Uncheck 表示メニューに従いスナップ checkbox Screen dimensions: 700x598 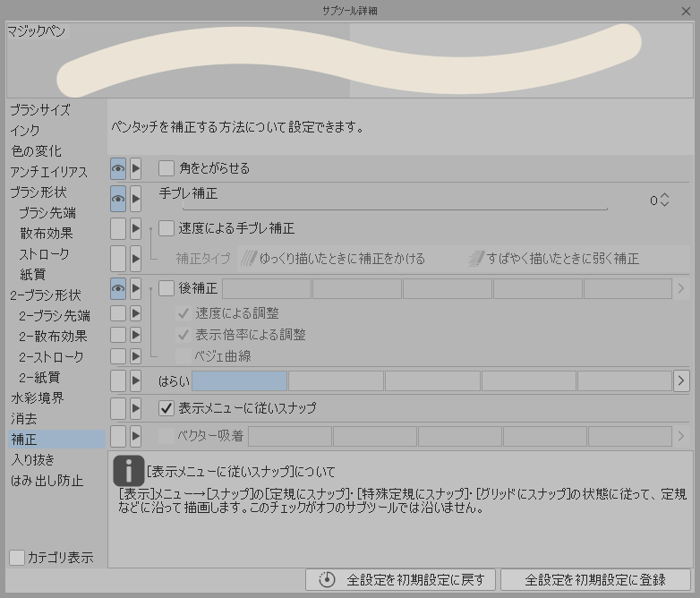166,408
